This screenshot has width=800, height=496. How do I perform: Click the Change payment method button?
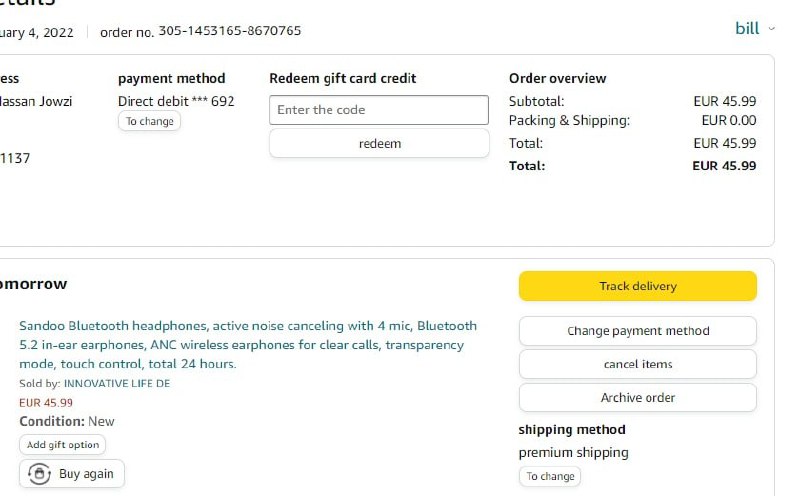638,331
